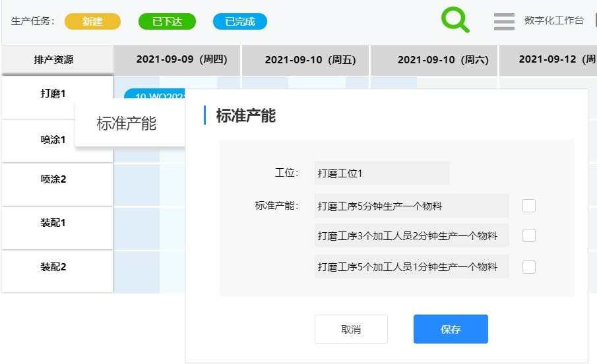Viewport: 597px width, 364px height.
Task: Click the 2021-09-10 (周五) date column header
Action: pos(310,60)
